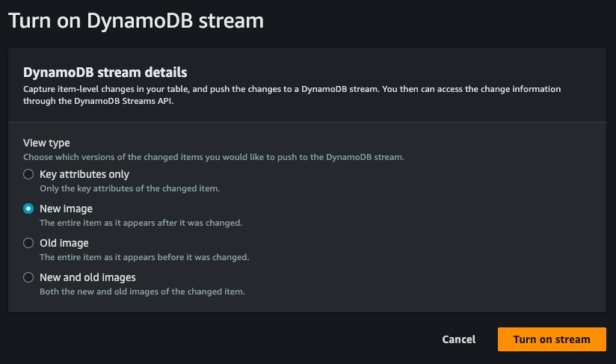Enable the New and old images radio circle
The width and height of the screenshot is (616, 364).
[x=28, y=277]
